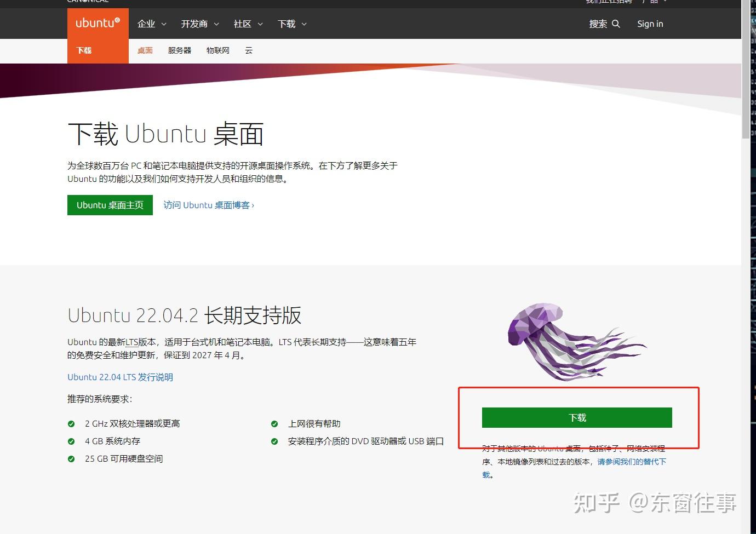This screenshot has height=534, width=756.
Task: Open search via the magnifier icon
Action: point(616,24)
